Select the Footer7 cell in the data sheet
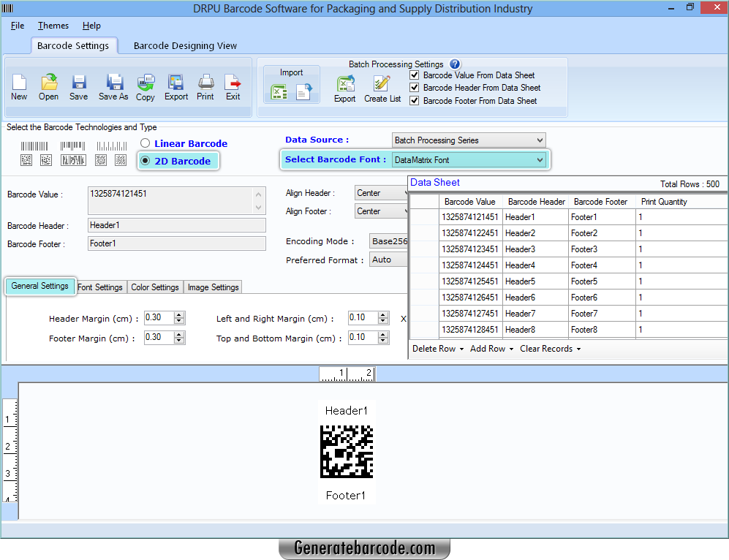The width and height of the screenshot is (729, 560). (602, 313)
